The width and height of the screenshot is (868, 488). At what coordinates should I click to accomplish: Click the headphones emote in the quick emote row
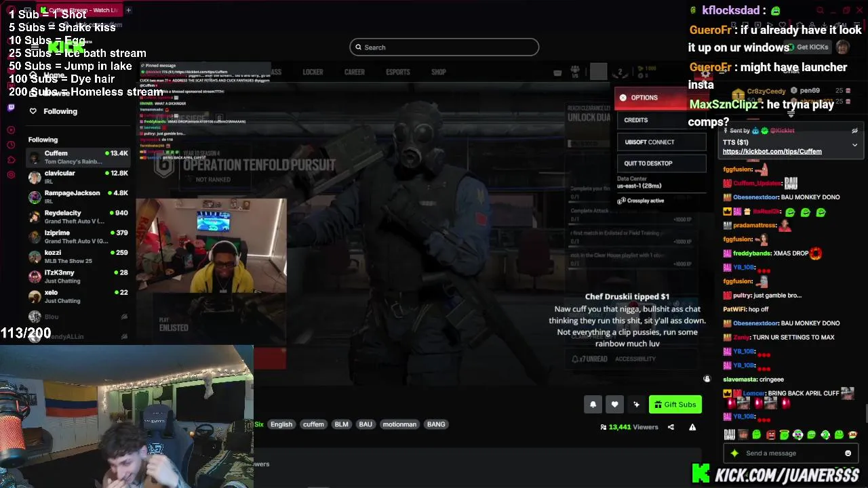tap(797, 435)
